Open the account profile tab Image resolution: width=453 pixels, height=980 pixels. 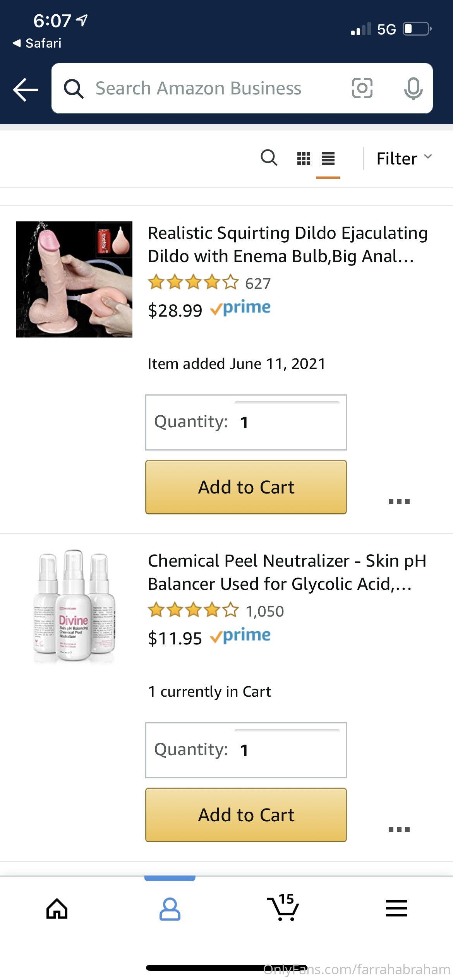tap(170, 909)
